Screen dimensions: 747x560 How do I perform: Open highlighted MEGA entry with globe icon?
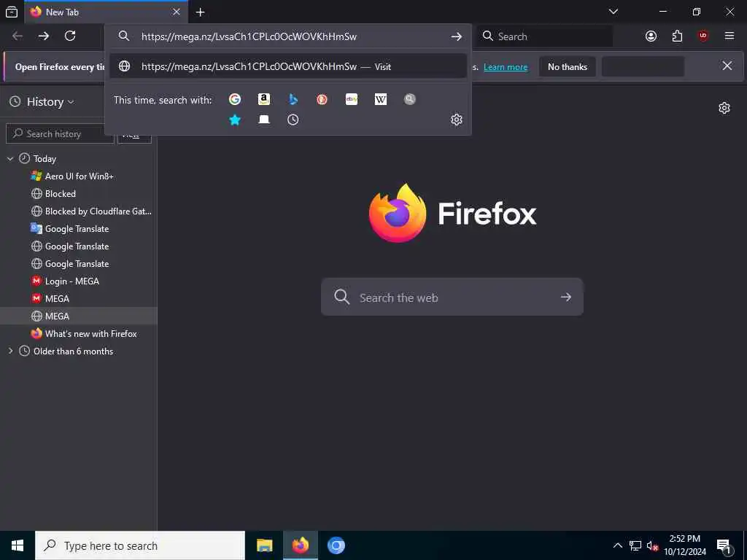79,316
